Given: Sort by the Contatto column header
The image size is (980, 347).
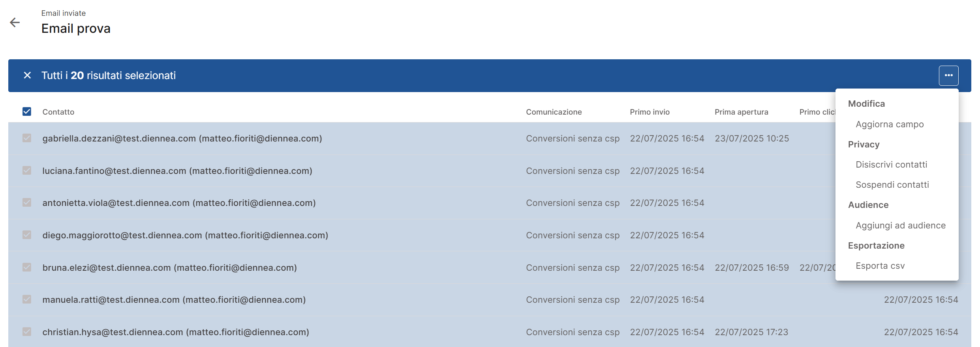Looking at the screenshot, I should [x=58, y=112].
